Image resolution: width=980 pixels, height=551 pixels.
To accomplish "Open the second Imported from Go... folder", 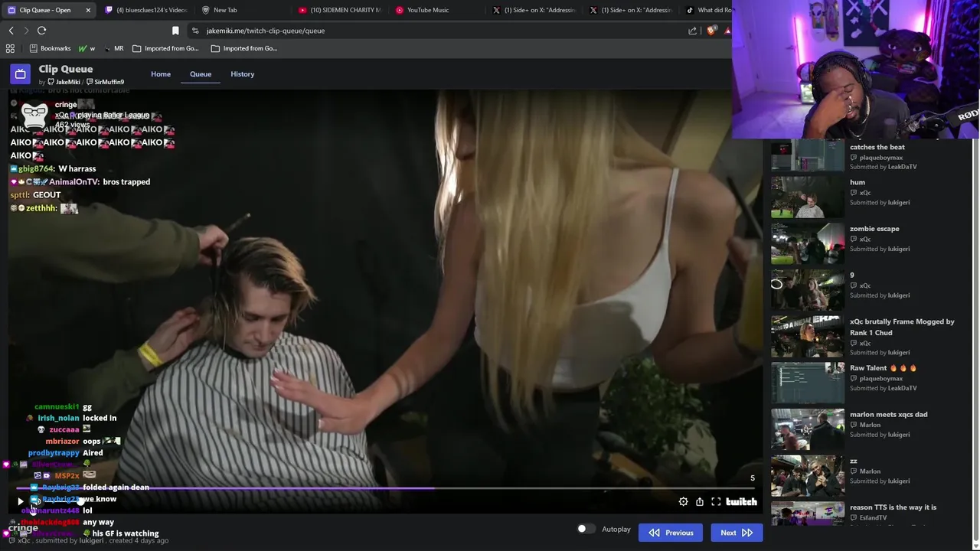I will 244,48.
